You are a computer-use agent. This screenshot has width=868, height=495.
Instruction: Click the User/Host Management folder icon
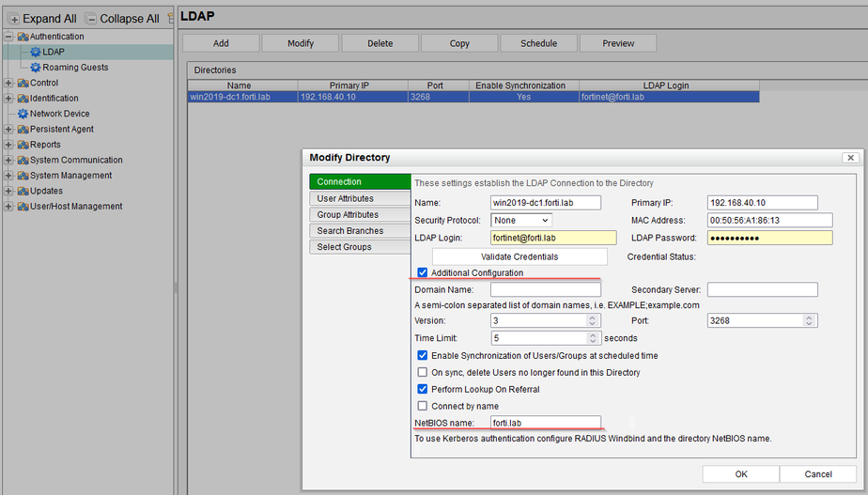coord(23,207)
